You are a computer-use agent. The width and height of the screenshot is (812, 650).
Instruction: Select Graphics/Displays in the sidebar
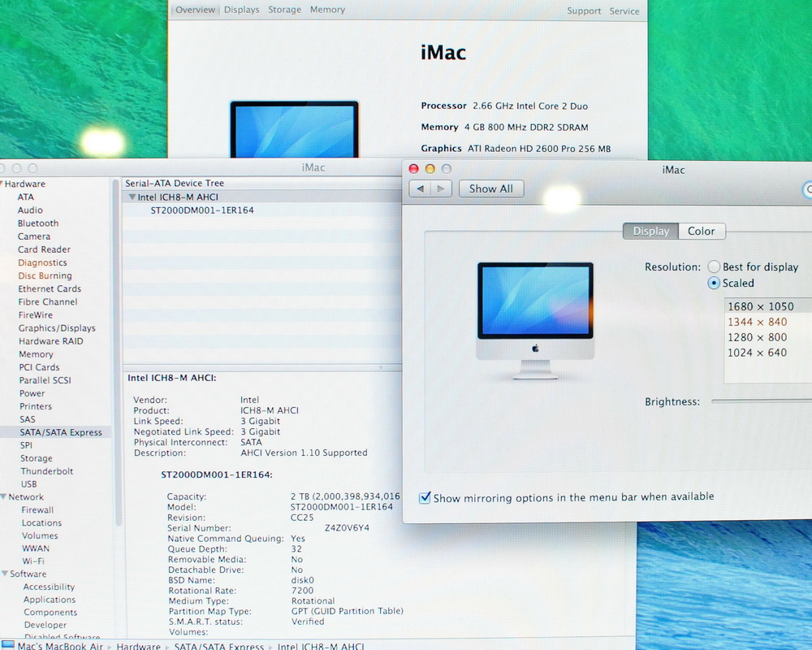57,328
